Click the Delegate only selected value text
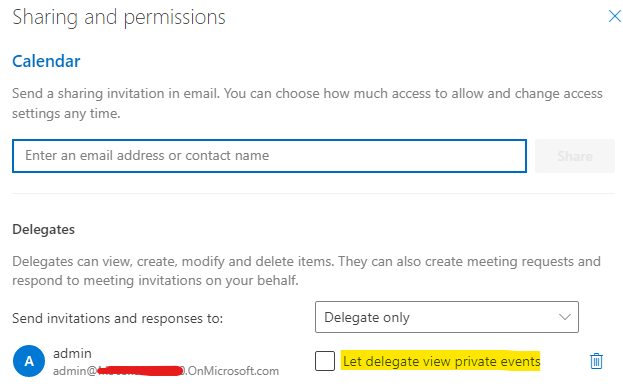The height and width of the screenshot is (392, 623). (367, 317)
